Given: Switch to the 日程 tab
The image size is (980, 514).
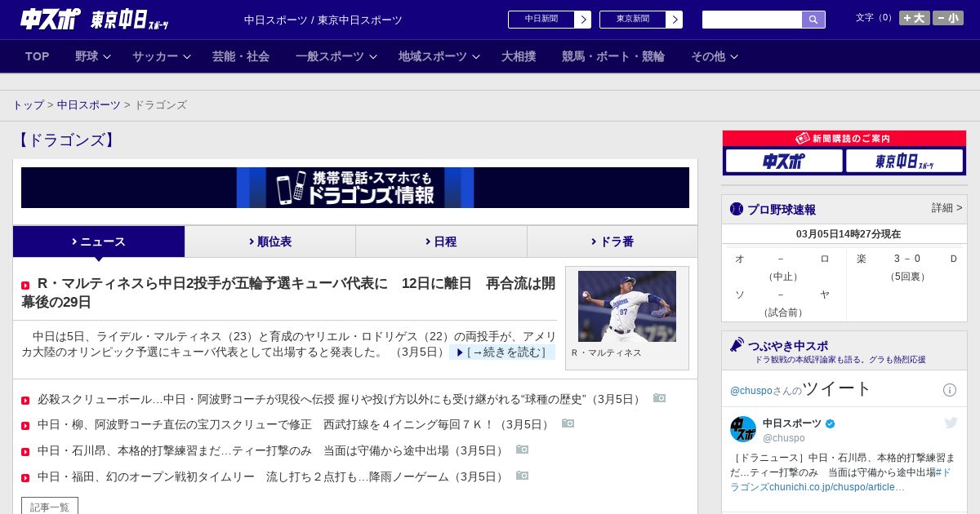Looking at the screenshot, I should (441, 241).
